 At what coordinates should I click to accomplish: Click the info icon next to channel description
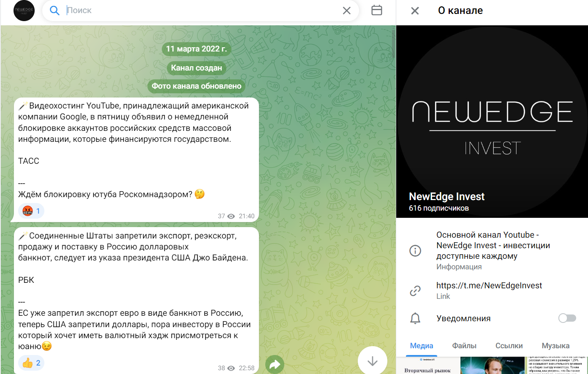click(x=415, y=250)
